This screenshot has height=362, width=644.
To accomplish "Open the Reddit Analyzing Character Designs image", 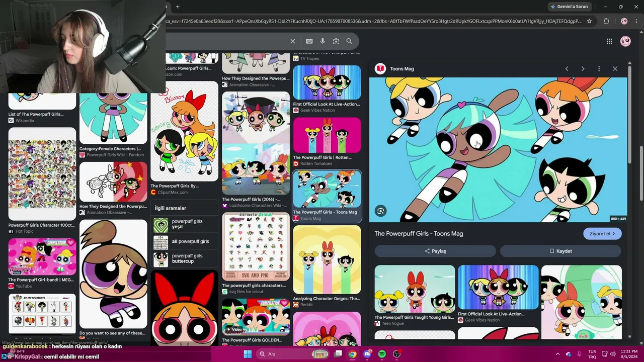I will pyautogui.click(x=327, y=259).
